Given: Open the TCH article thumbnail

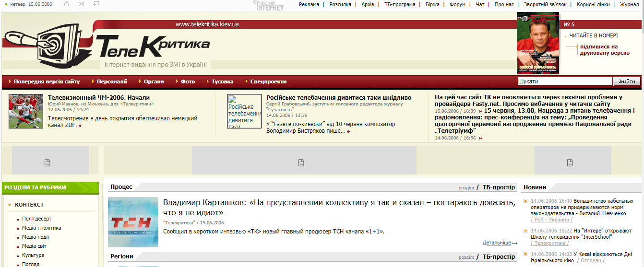Looking at the screenshot, I should (x=133, y=222).
